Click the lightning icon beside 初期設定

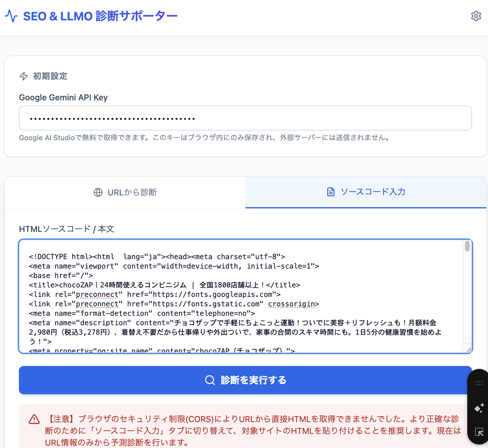pyautogui.click(x=24, y=76)
